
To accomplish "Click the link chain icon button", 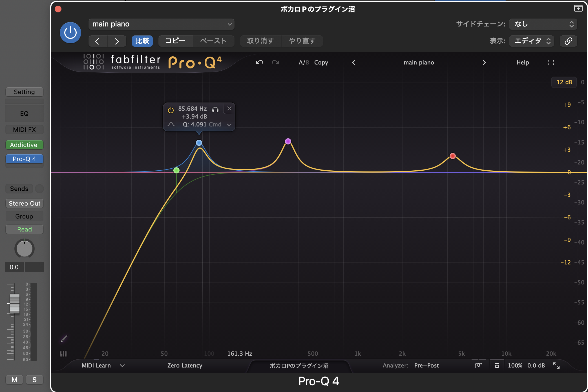I will click(568, 41).
